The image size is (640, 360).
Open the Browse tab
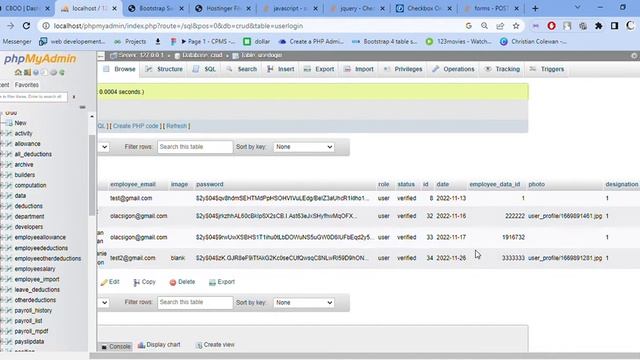coord(120,69)
